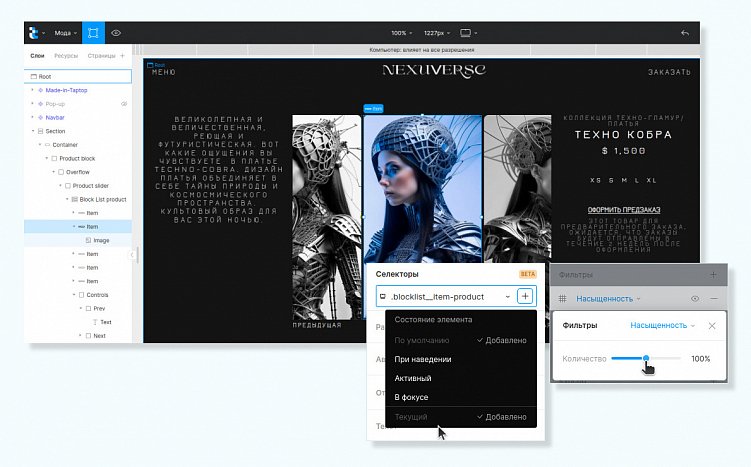Click the Container layer icon
Viewport: 751px width, 467px height.
pyautogui.click(x=47, y=145)
